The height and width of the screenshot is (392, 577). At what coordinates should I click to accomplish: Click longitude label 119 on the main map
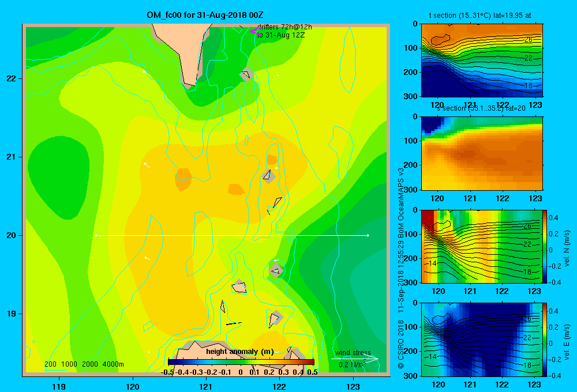click(59, 386)
